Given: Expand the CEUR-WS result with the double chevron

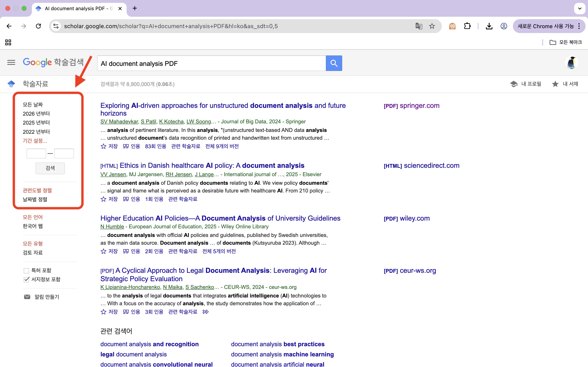Looking at the screenshot, I should pos(205,312).
